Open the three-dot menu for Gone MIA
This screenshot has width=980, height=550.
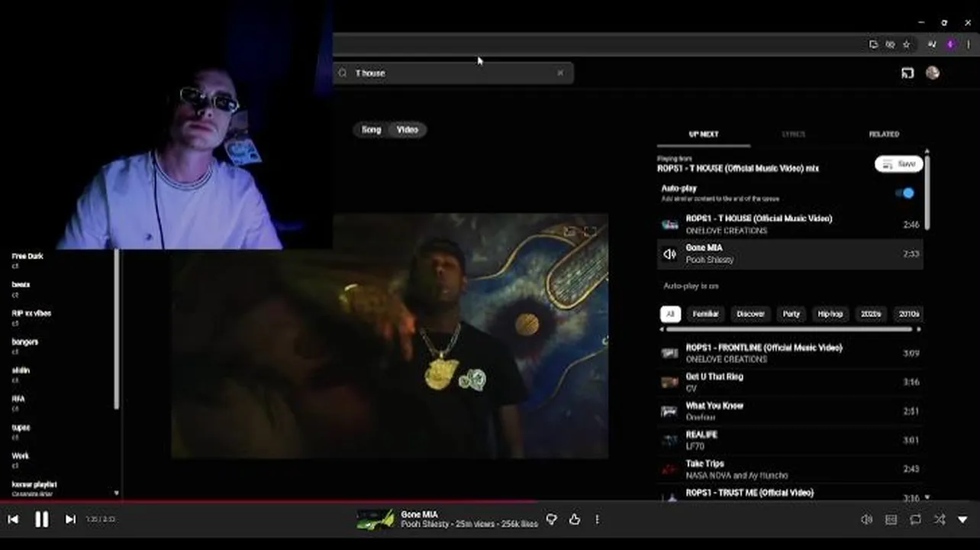[x=597, y=519]
